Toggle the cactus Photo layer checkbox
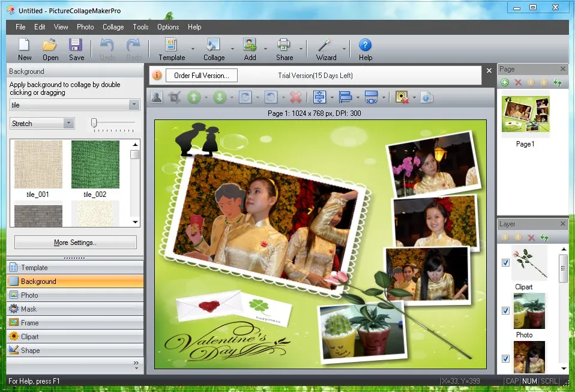This screenshot has height=392, width=575. point(505,310)
